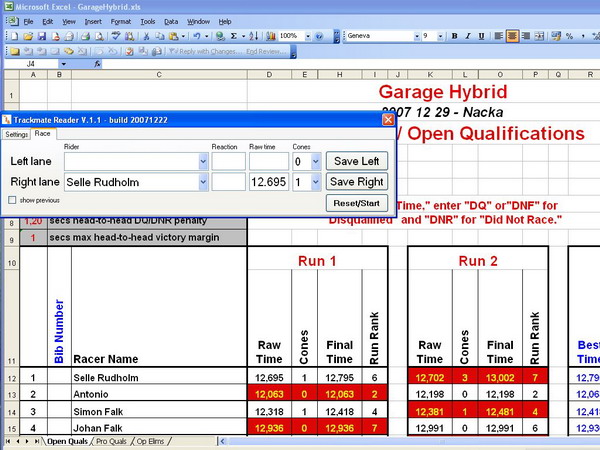Open the Paste options dropdown arrow
The width and height of the screenshot is (600, 450).
tap(183, 36)
